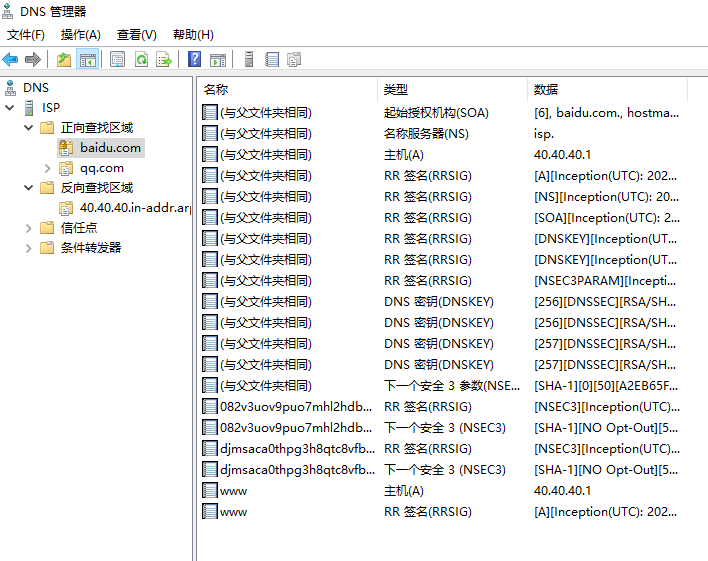Open the 帮助(H) menu
Screen dimensions: 708x561
pyautogui.click(x=193, y=35)
